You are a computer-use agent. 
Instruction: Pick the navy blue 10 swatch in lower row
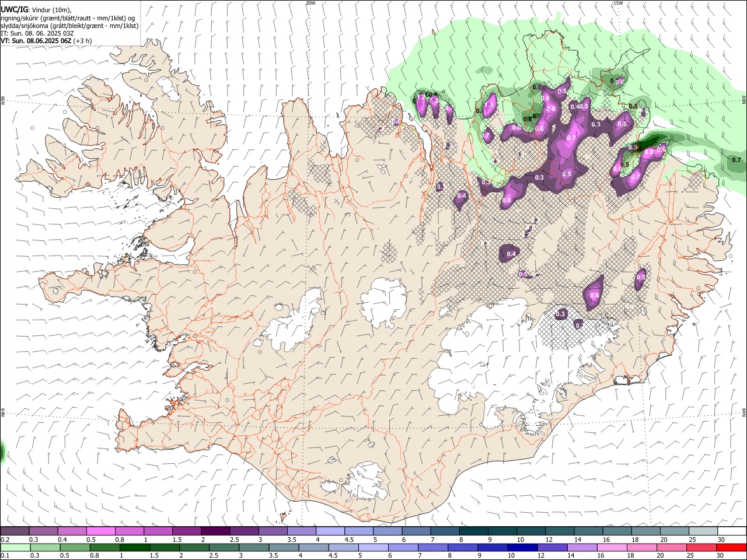[x=523, y=547]
